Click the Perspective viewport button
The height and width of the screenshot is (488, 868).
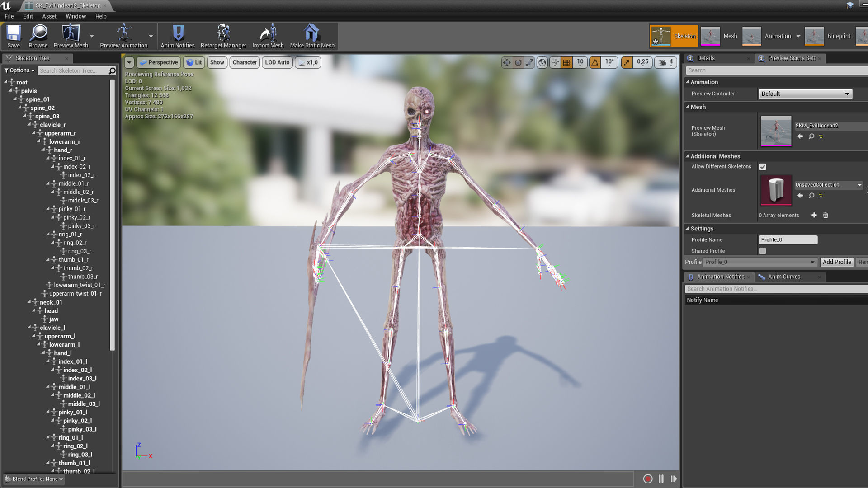(x=159, y=62)
